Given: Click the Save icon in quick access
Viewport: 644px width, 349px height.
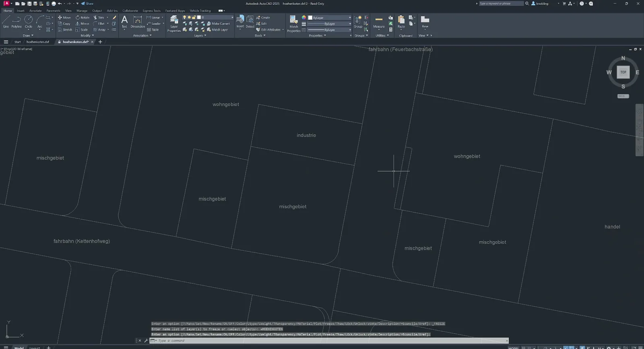Looking at the screenshot, I should tap(29, 4).
